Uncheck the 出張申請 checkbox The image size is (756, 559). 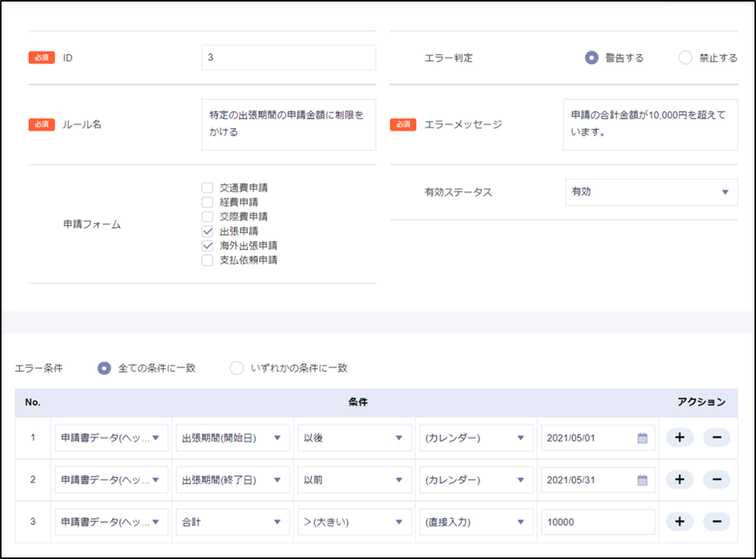(x=207, y=231)
